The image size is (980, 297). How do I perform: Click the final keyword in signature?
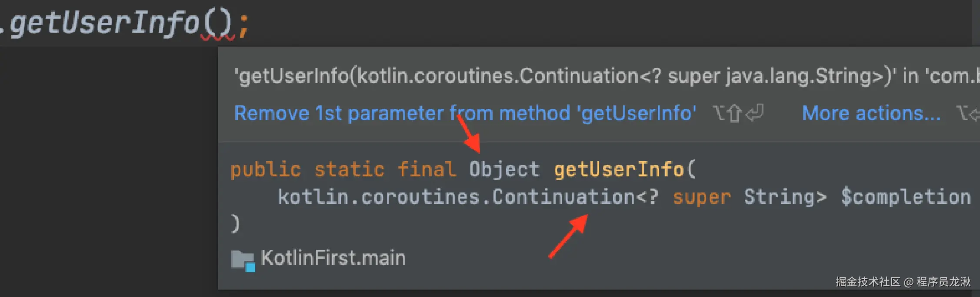pyautogui.click(x=426, y=169)
